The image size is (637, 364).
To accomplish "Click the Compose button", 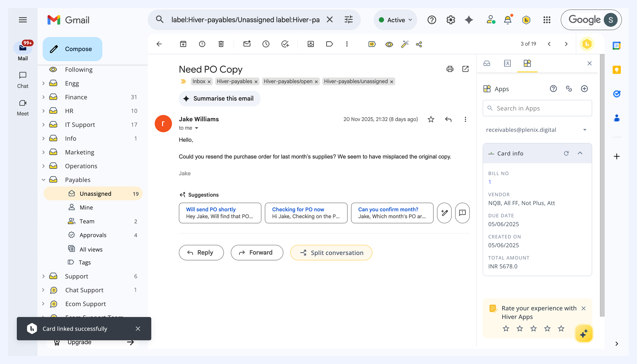I will click(72, 49).
